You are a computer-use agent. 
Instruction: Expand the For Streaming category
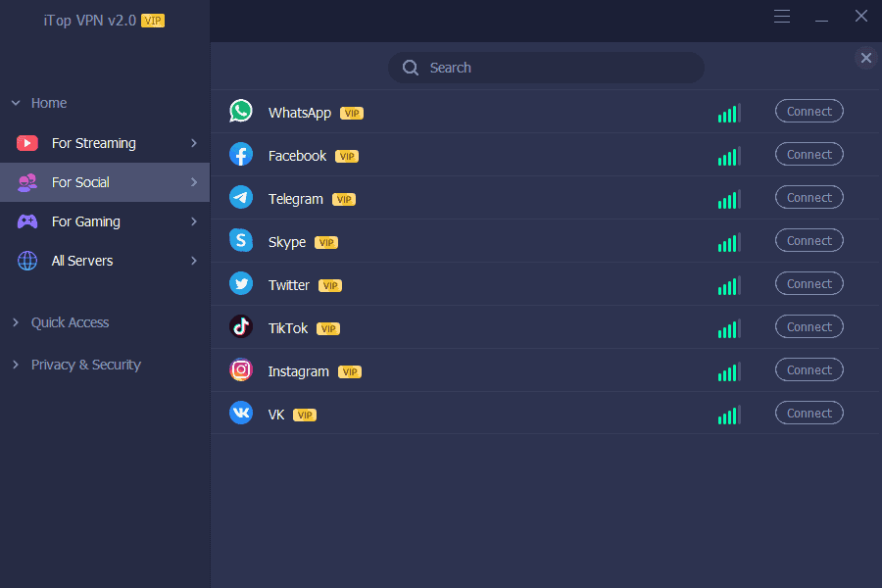click(x=192, y=143)
